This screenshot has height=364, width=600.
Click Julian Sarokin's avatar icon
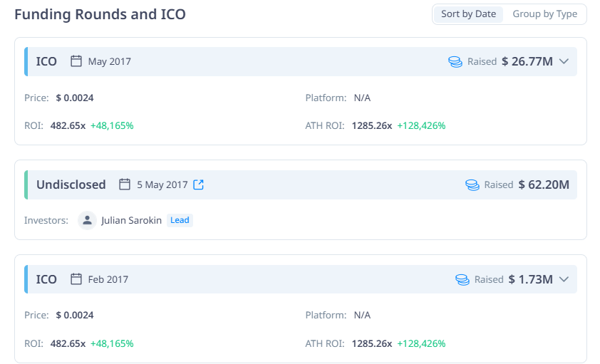pyautogui.click(x=87, y=220)
